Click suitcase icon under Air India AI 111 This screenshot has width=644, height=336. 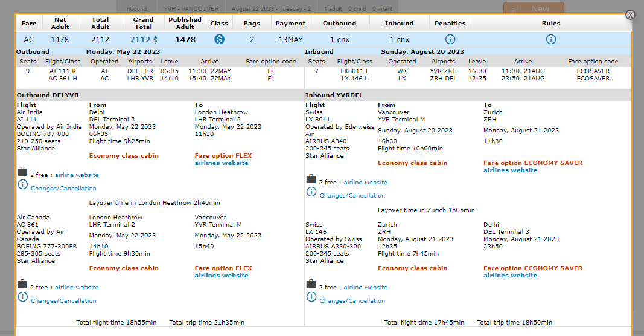[x=22, y=173]
